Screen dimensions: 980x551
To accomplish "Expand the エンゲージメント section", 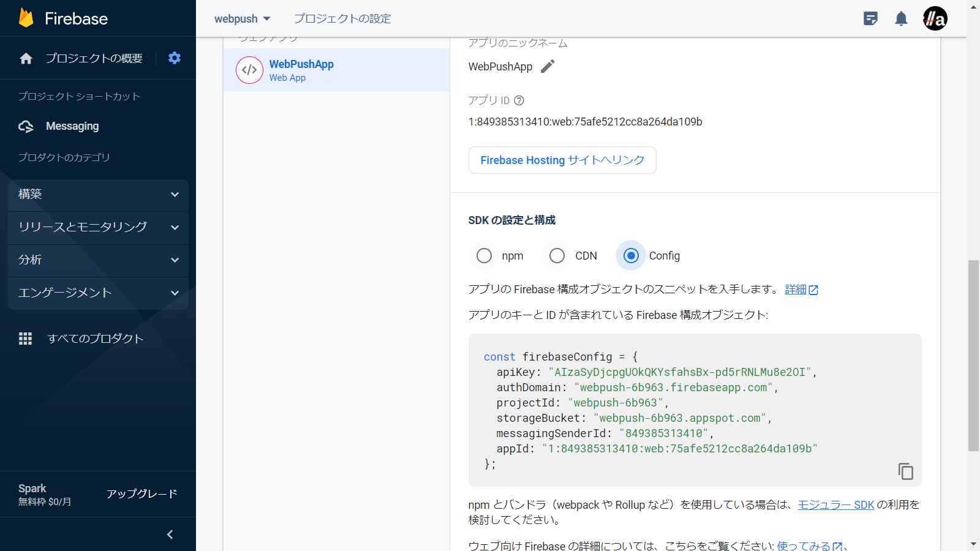I will [x=98, y=293].
